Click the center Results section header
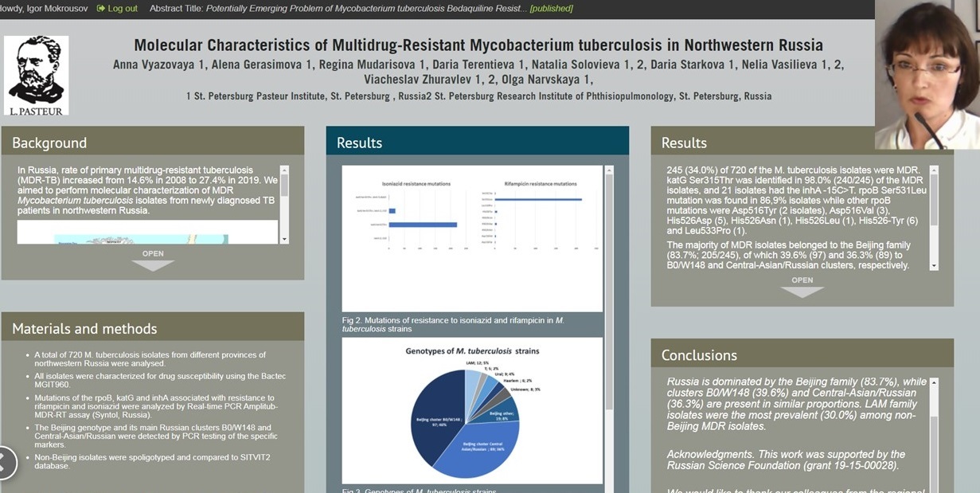 click(478, 142)
